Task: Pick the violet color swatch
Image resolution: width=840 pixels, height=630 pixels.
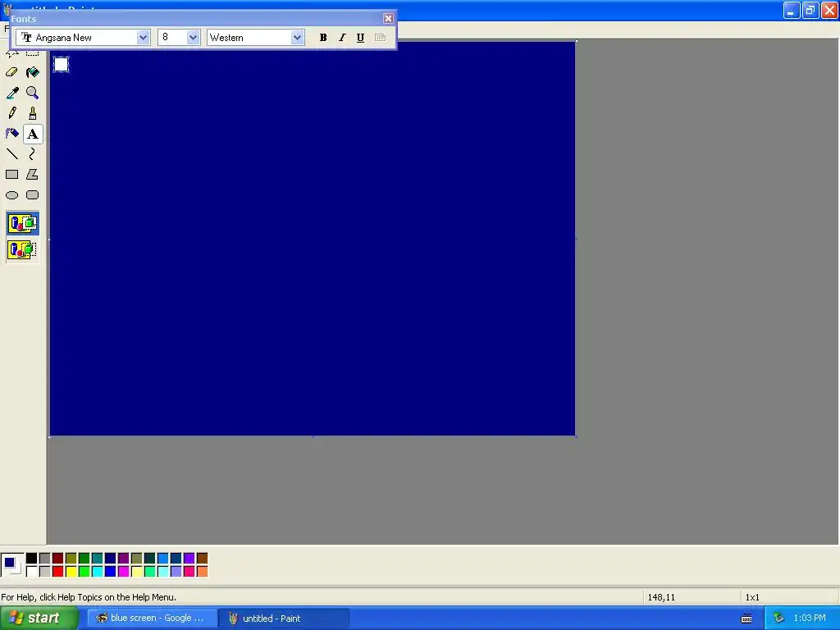Action: [x=189, y=559]
